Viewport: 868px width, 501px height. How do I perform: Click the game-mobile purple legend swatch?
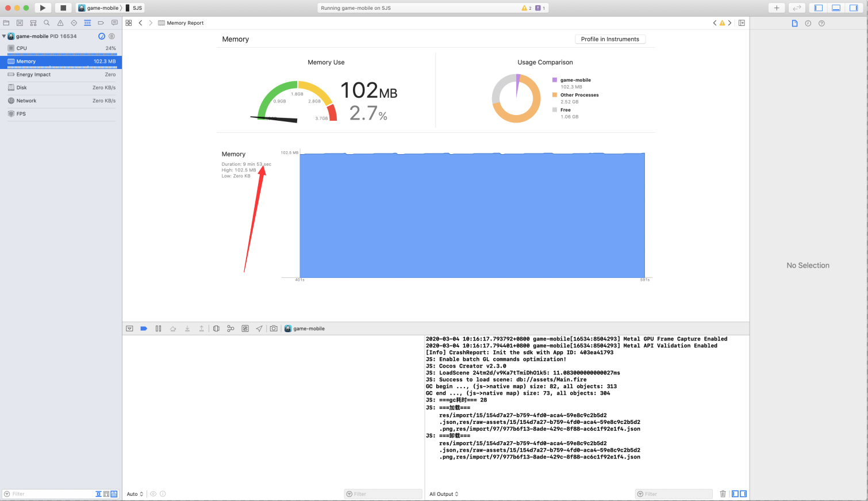555,80
